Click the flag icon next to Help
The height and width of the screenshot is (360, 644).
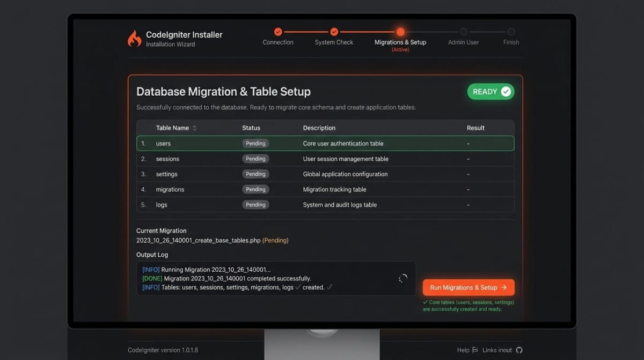[x=475, y=350]
